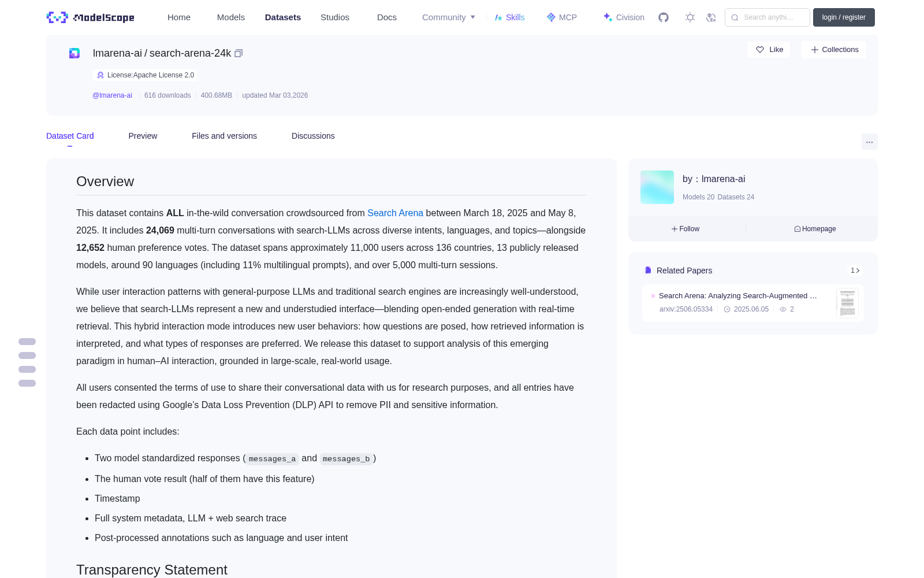Open the three-dot more options menu
The width and height of the screenshot is (924, 578).
click(x=869, y=142)
